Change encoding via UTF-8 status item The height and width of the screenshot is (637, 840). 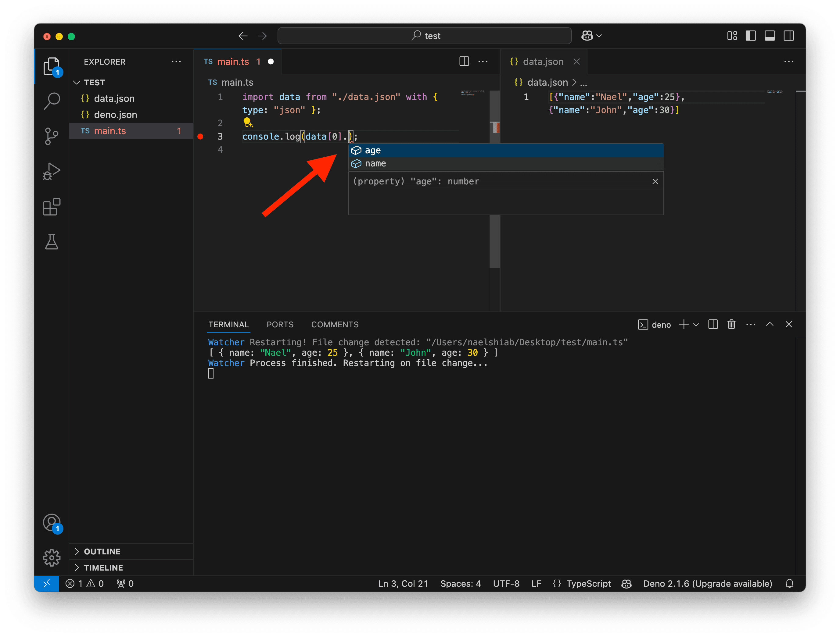point(506,583)
